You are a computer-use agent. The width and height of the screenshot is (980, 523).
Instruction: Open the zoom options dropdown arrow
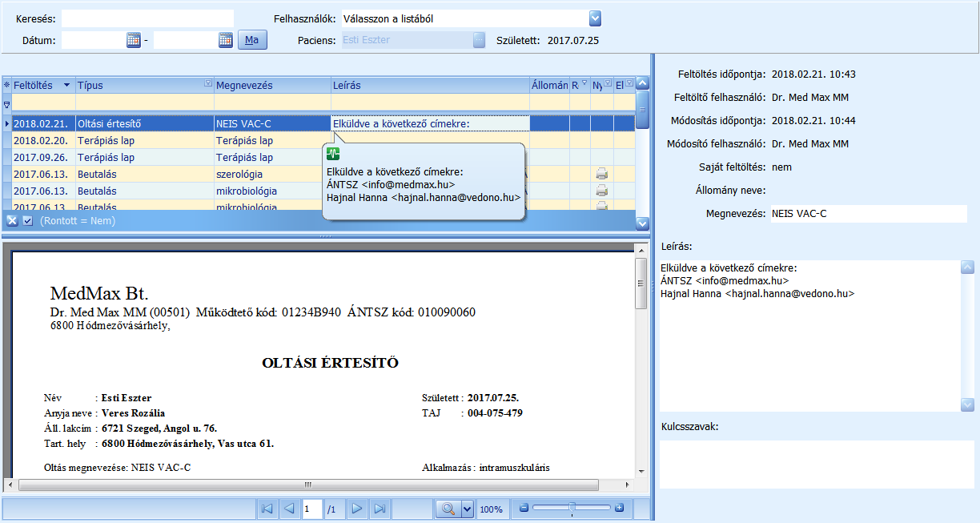click(467, 509)
